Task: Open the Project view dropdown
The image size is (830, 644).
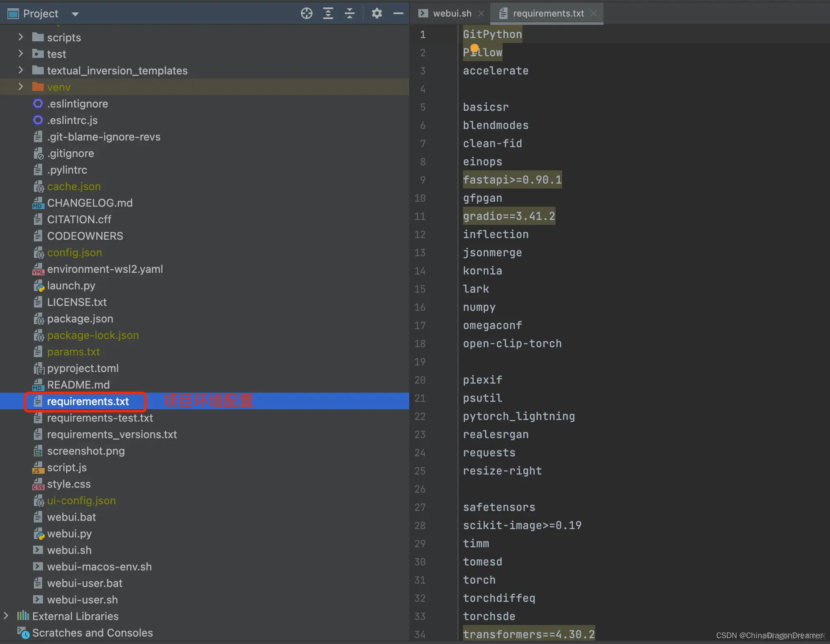Action: (75, 14)
